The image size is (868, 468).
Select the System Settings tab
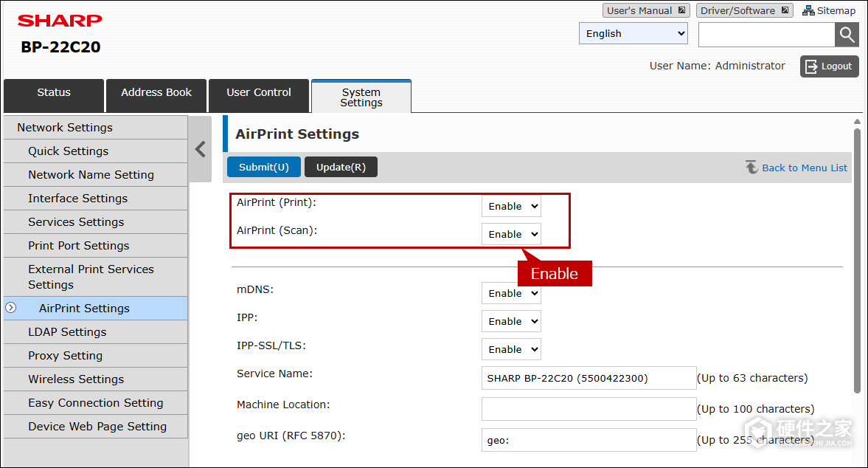point(361,97)
